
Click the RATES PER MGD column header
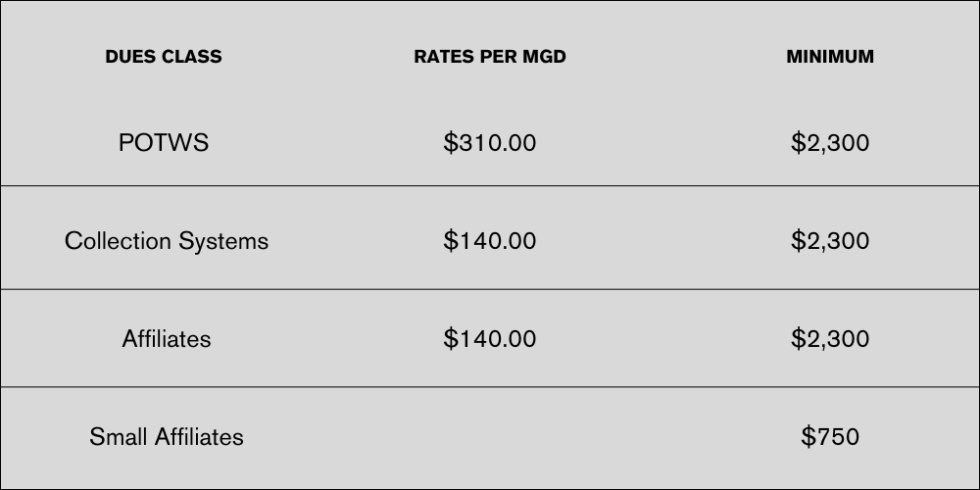click(x=490, y=57)
